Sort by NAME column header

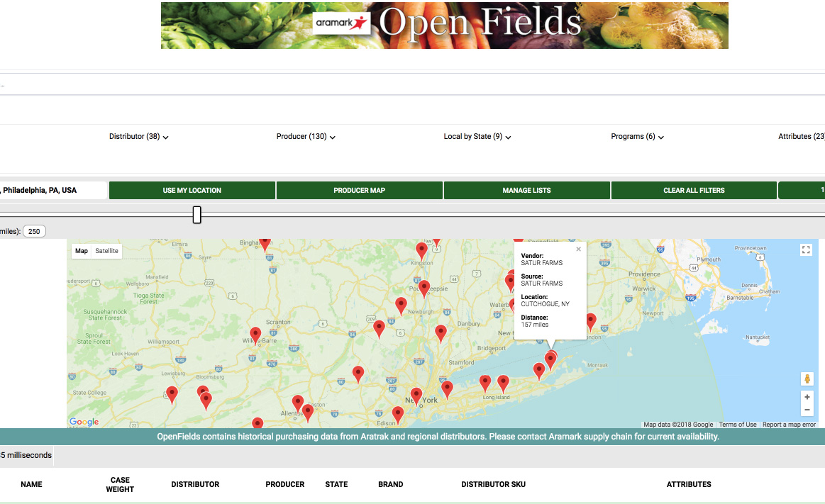(32, 485)
